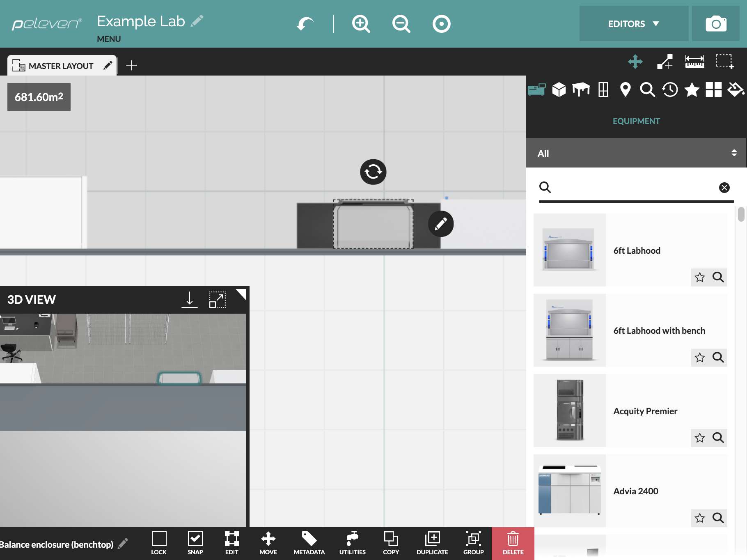Click the 681.60m2 area label

click(39, 97)
